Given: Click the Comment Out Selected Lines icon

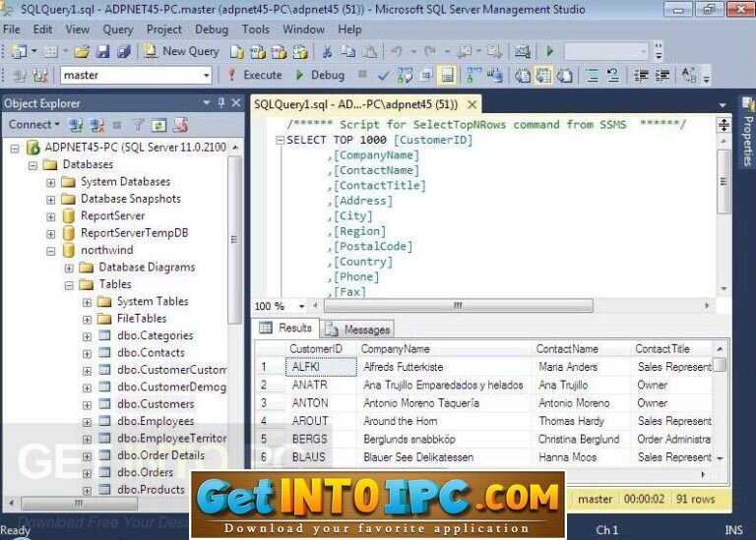Looking at the screenshot, I should click(x=592, y=76).
